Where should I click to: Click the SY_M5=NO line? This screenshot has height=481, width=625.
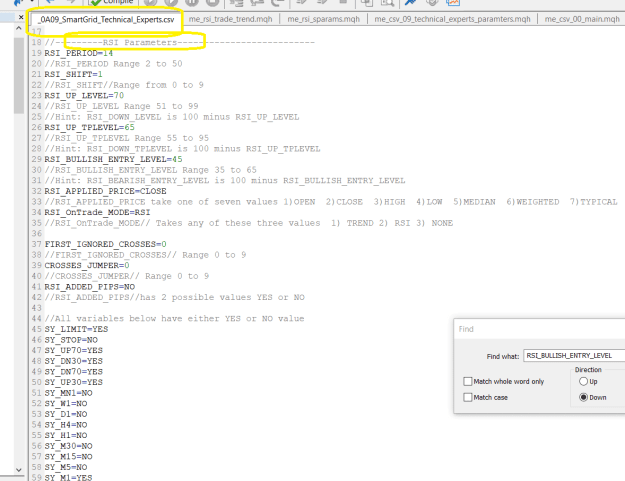(66, 467)
